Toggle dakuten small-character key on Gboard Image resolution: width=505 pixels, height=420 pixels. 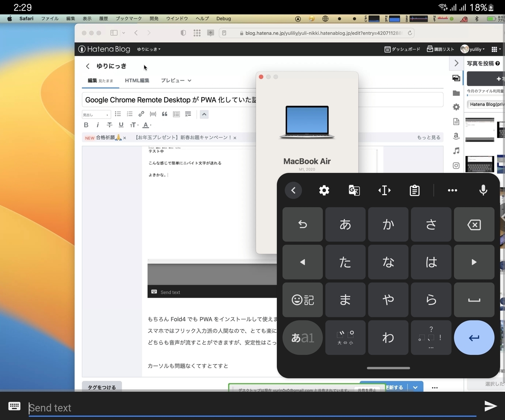[346, 338]
